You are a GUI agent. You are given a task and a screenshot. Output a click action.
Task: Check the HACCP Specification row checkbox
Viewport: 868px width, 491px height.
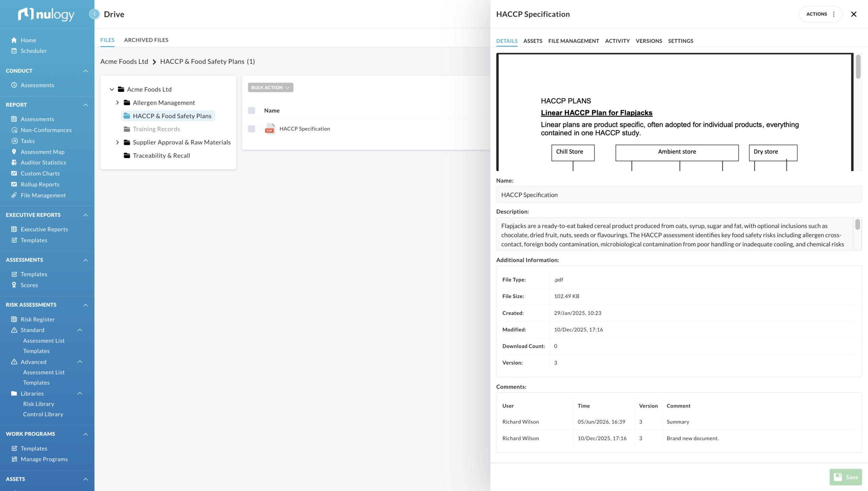[x=252, y=129]
